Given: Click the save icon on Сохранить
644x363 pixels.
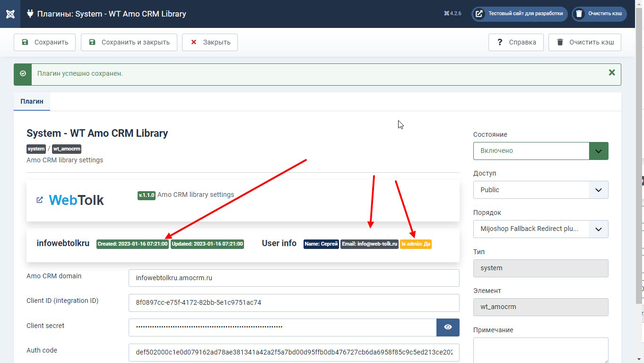Looking at the screenshot, I should 25,42.
